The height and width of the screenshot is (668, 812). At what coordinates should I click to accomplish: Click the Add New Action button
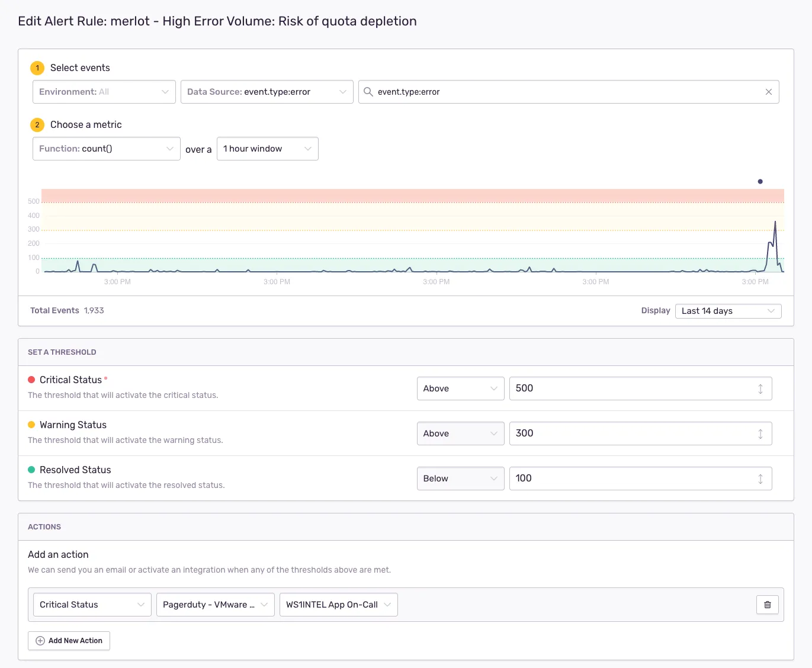69,641
